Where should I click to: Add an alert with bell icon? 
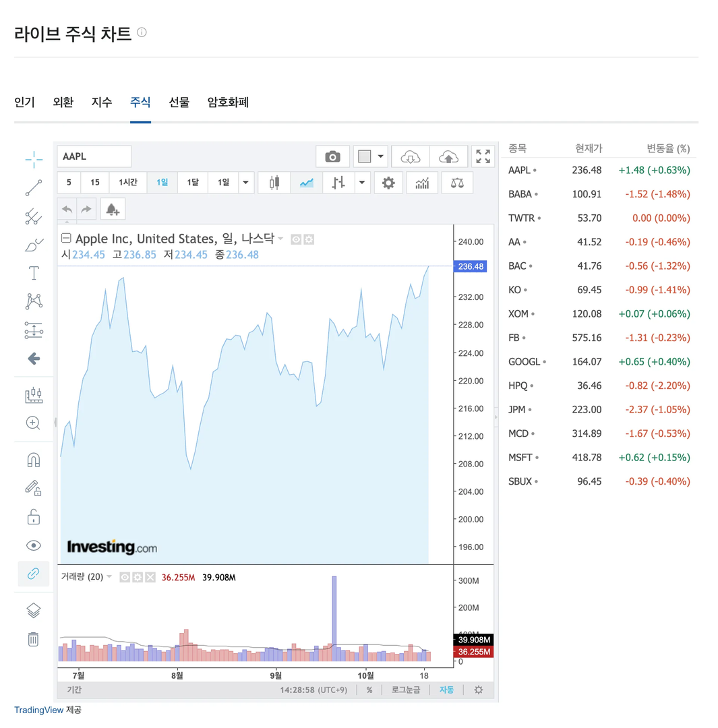[x=113, y=210]
